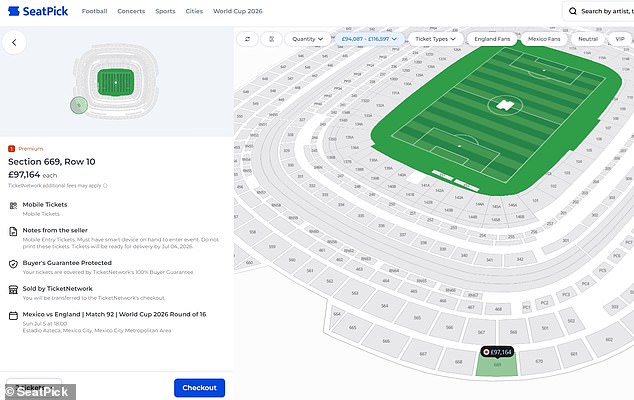Image resolution: width=634 pixels, height=400 pixels.
Task: Click the seat view icon beside Quantity
Action: [271, 39]
